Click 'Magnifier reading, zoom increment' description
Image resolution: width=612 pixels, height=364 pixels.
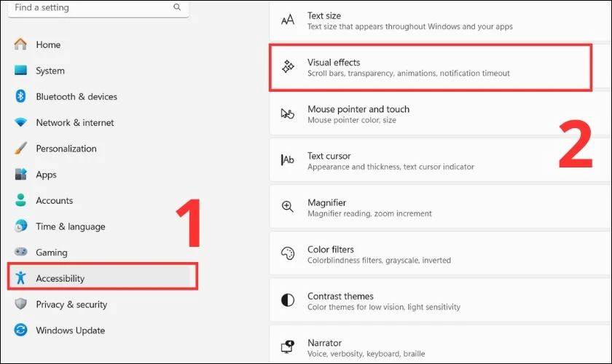(369, 214)
